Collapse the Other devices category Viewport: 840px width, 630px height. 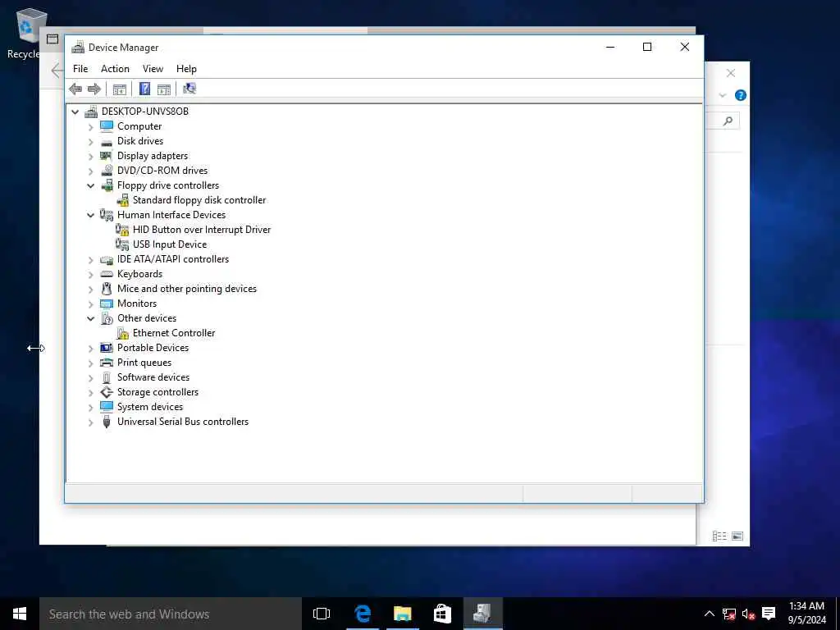pos(90,319)
